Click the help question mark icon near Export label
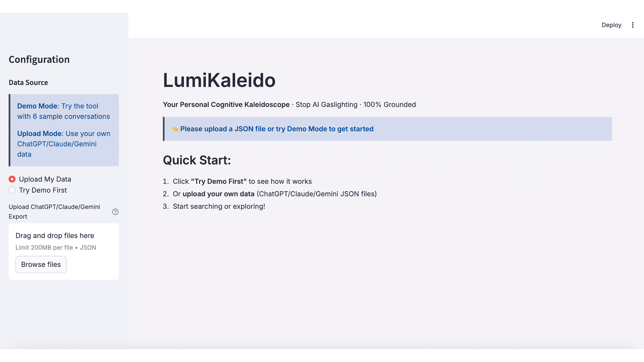644x362 pixels. [x=115, y=212]
